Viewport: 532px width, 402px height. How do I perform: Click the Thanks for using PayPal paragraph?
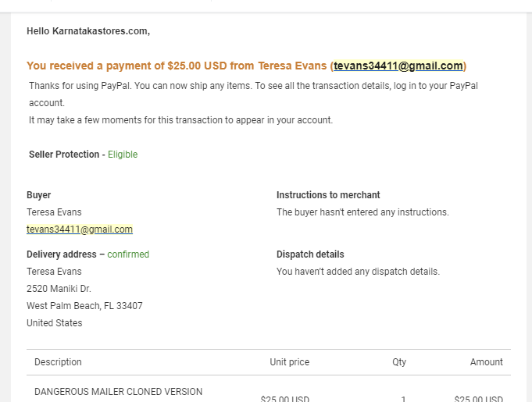click(253, 94)
